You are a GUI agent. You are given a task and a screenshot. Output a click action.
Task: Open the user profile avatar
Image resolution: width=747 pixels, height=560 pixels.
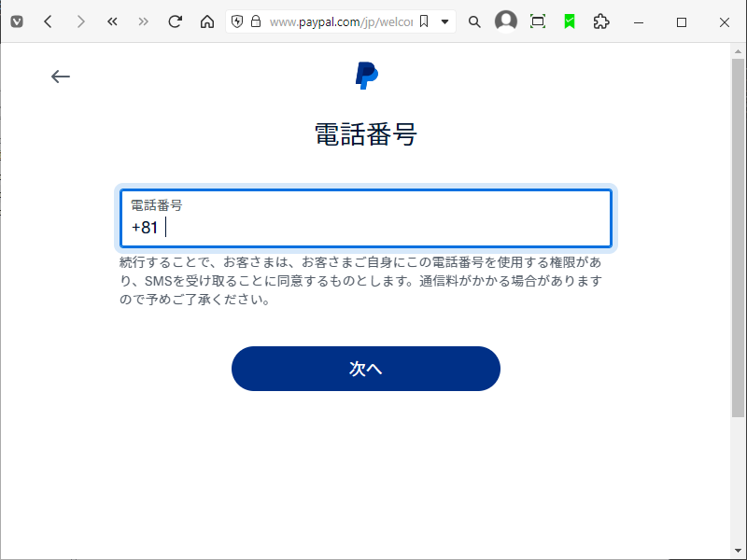click(x=506, y=21)
